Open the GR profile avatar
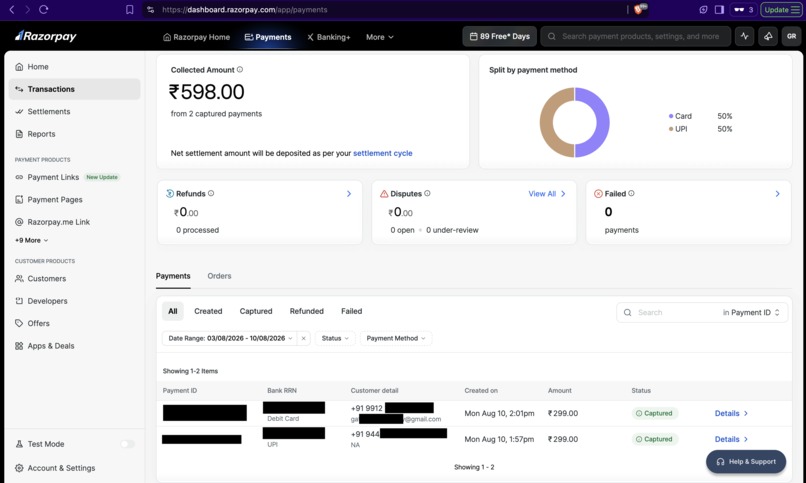This screenshot has height=483, width=806. coord(792,36)
